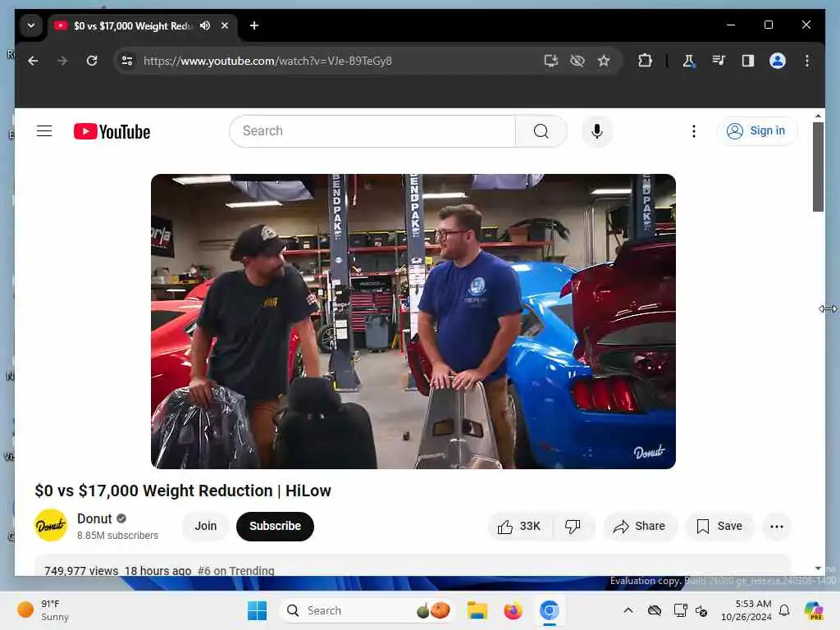
Task: Go to YouTube home via logo
Action: click(112, 132)
